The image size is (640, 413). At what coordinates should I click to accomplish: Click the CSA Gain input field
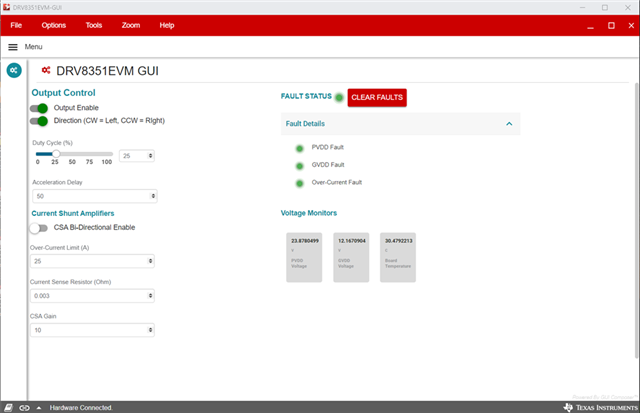pos(92,330)
